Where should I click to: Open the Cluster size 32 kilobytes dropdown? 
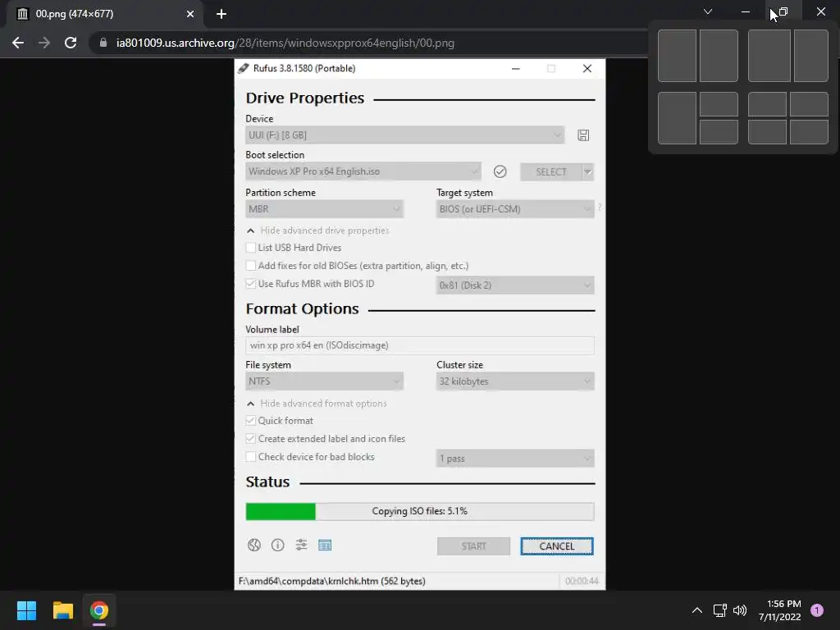[x=515, y=381]
